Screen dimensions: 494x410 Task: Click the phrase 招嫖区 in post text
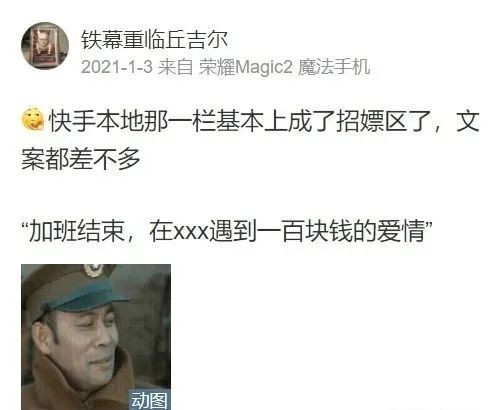372,122
